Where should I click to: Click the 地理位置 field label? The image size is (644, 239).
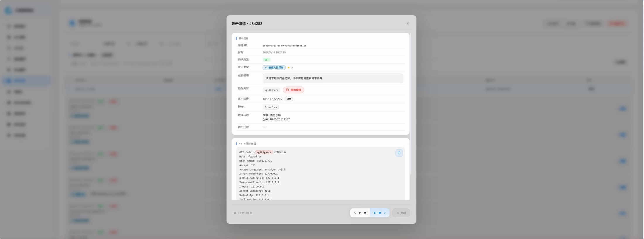pyautogui.click(x=243, y=115)
